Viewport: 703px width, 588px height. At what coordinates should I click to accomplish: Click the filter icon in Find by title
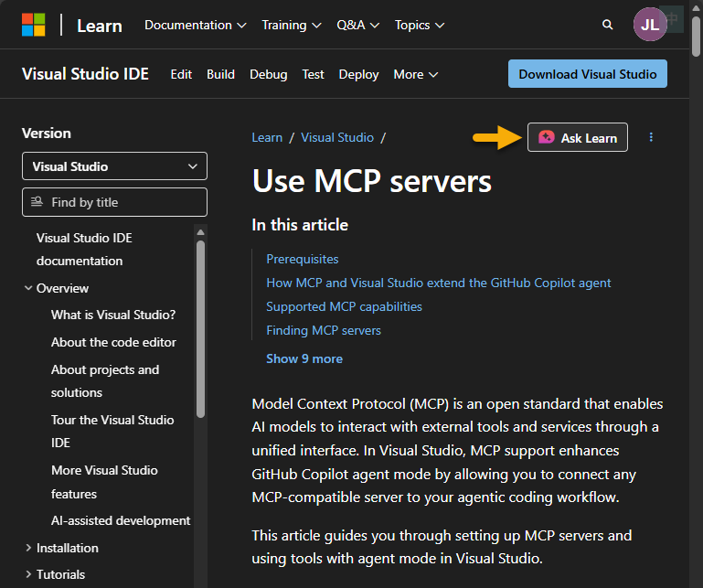pos(37,202)
